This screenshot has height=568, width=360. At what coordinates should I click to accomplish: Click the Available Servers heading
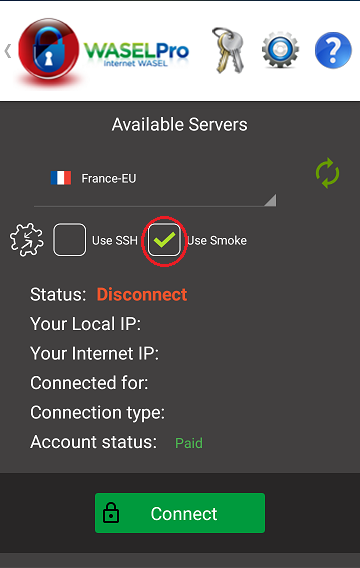click(180, 125)
